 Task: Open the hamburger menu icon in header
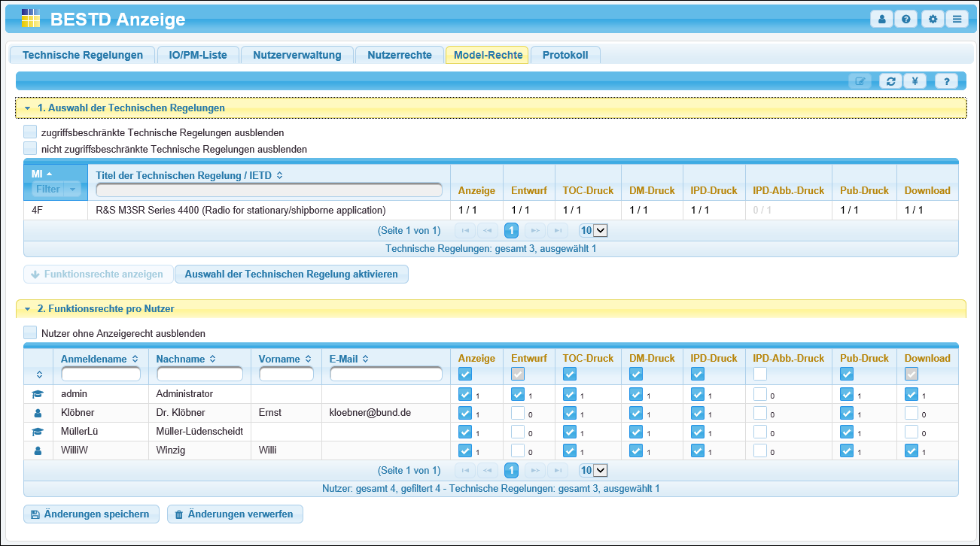pos(957,20)
